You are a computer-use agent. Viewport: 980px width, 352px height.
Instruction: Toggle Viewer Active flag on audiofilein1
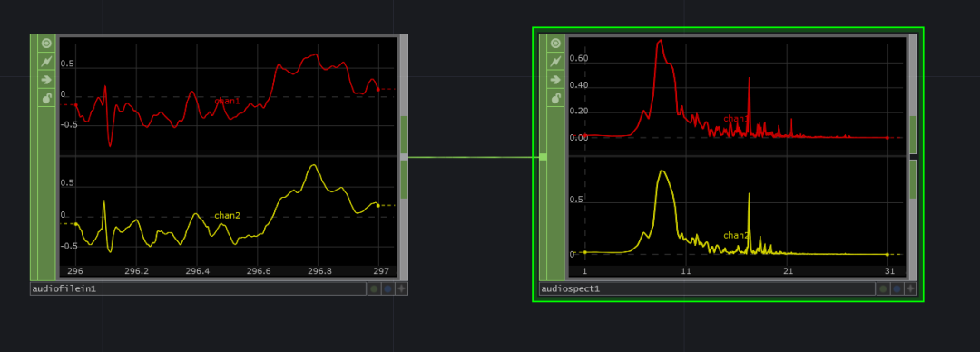pyautogui.click(x=46, y=44)
